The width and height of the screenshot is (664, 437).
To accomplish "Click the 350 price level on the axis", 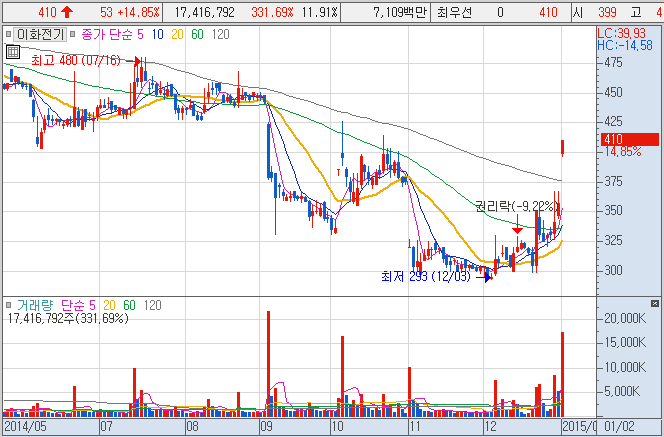I will tap(614, 210).
